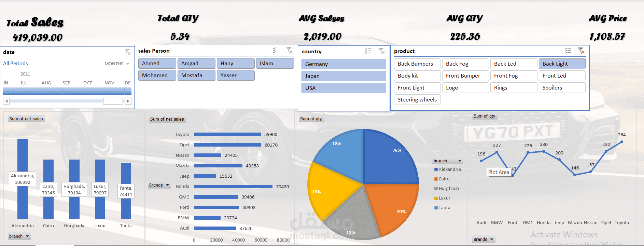
Task: Select Steering wheels product
Action: 417,100
